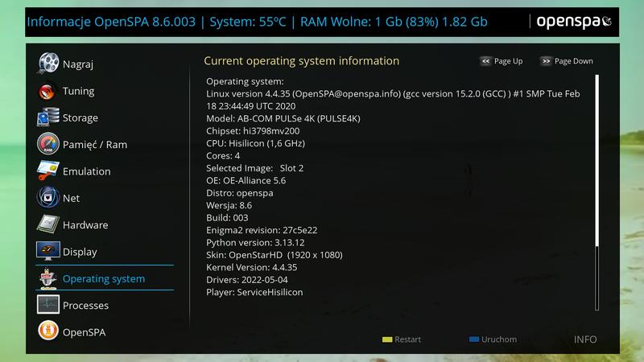Select the Drivers: 2022-05-04 line
The image size is (644, 362).
247,280
